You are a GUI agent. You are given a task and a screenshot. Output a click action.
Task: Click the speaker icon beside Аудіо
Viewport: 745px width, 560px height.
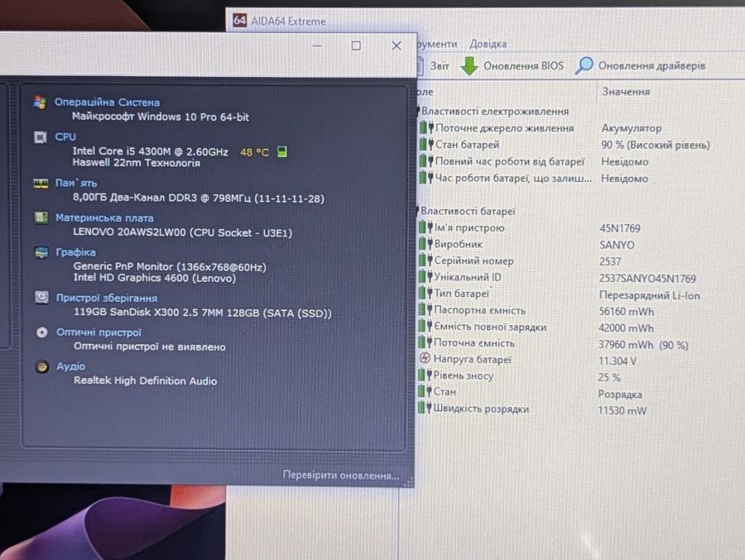point(42,366)
